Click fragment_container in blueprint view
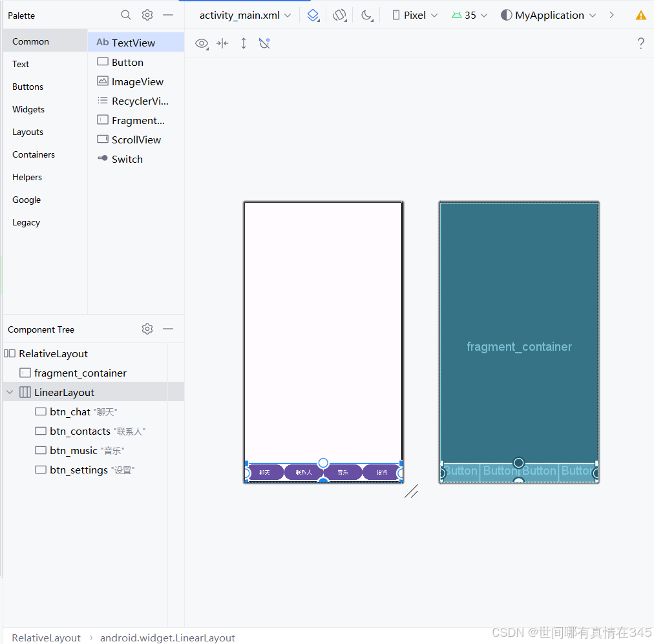This screenshot has width=654, height=644. [x=519, y=346]
